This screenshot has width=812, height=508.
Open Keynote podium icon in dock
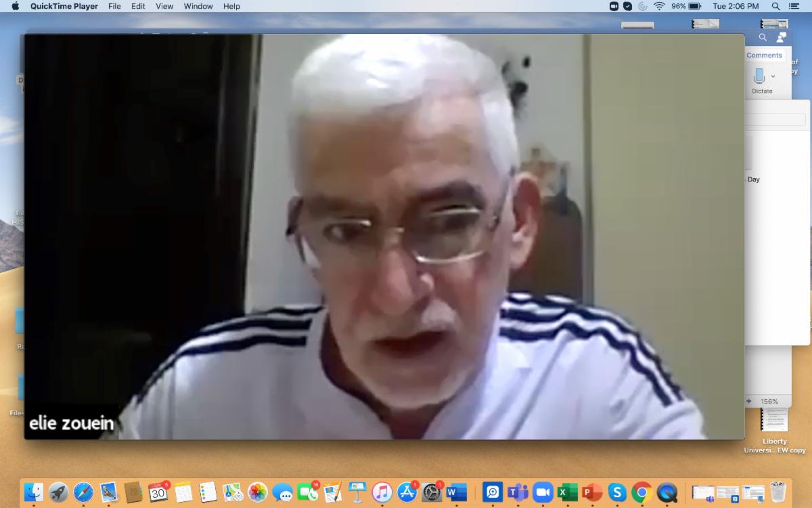[357, 492]
